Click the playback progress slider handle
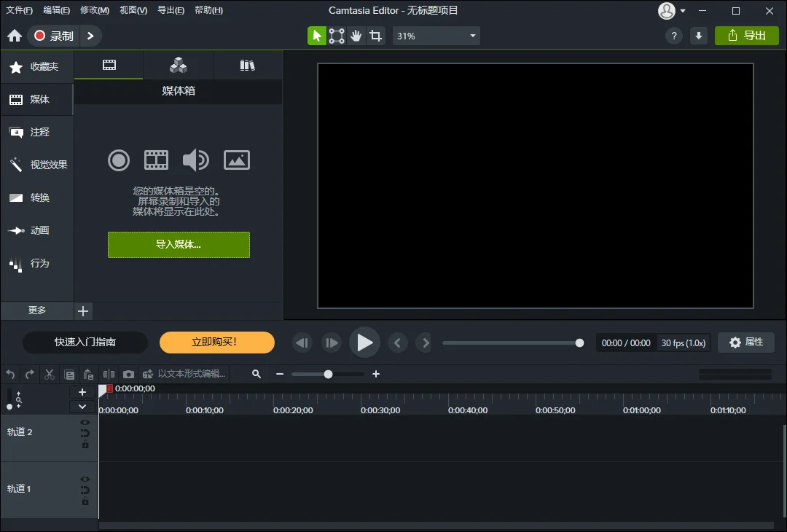The width and height of the screenshot is (787, 532). coord(580,343)
